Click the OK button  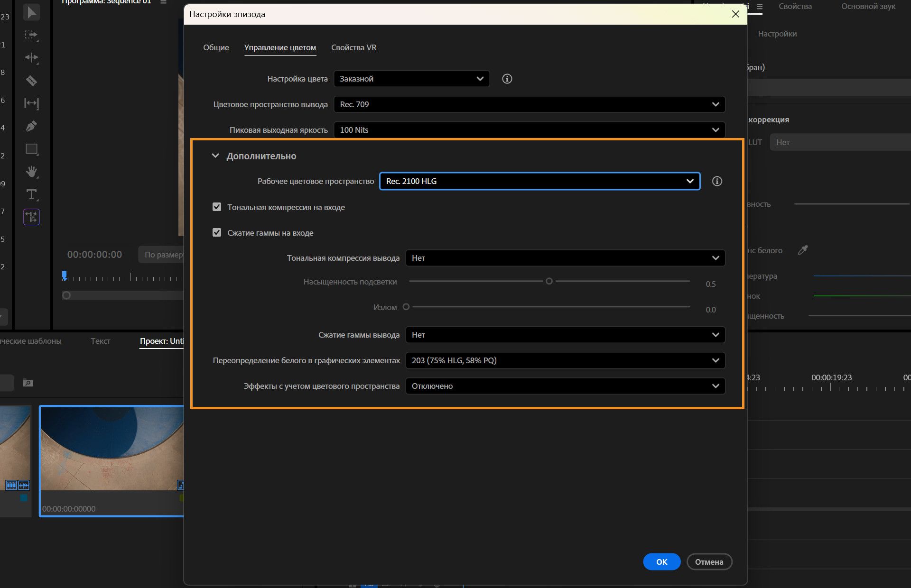coord(661,562)
